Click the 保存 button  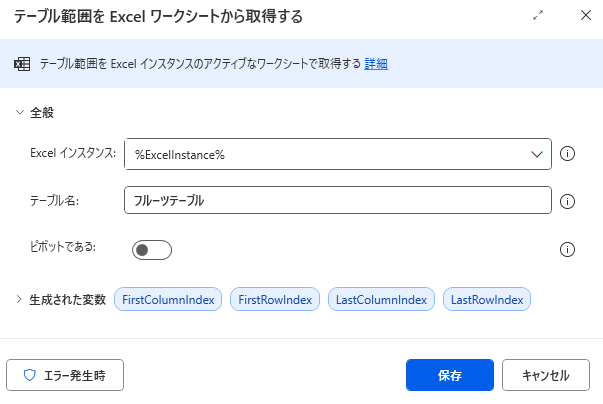(450, 376)
